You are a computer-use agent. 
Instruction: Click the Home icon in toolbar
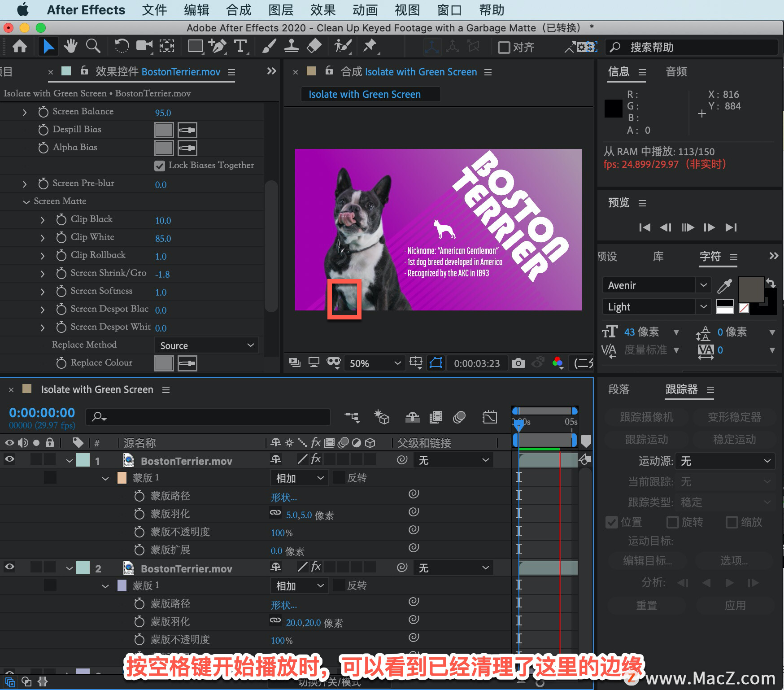(x=19, y=46)
